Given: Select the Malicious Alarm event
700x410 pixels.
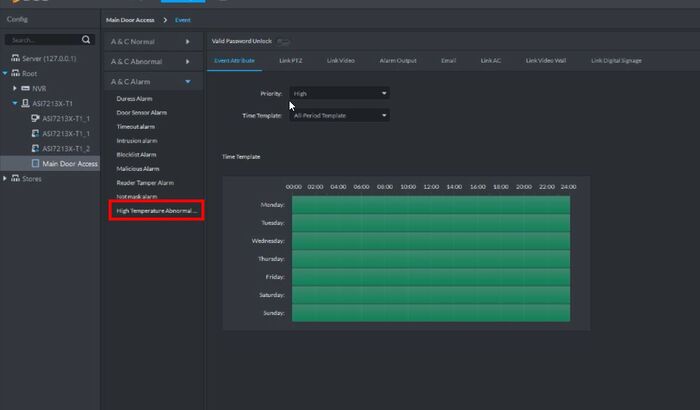Looking at the screenshot, I should tap(138, 168).
